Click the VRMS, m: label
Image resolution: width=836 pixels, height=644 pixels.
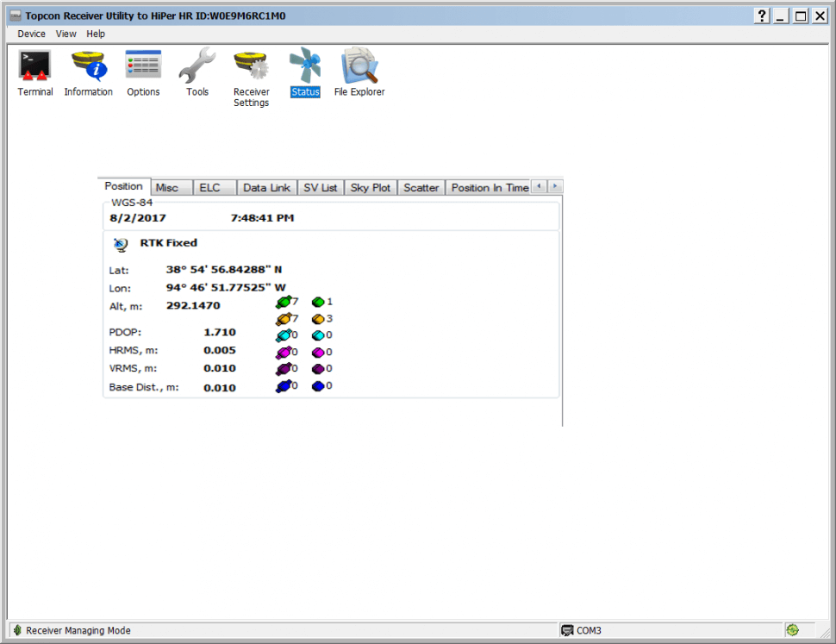coord(133,368)
